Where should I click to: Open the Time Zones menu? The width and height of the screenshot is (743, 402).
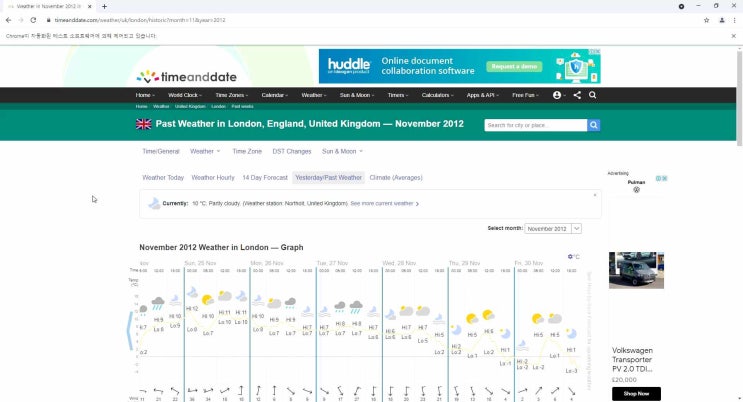pyautogui.click(x=232, y=95)
